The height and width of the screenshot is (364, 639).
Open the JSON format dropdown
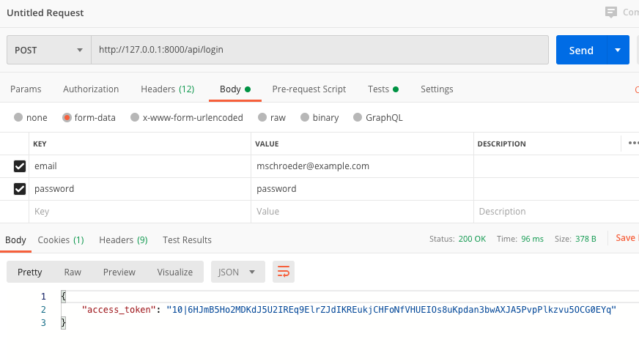[238, 272]
